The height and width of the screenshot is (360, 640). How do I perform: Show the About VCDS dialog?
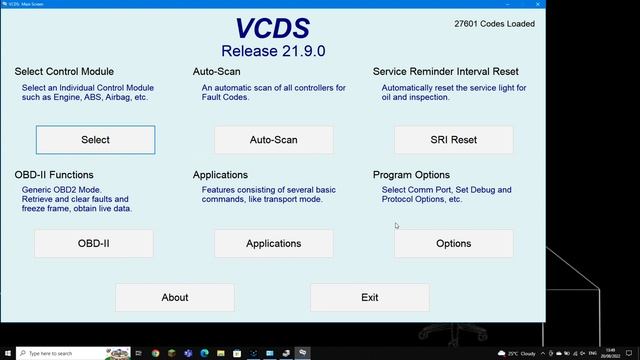[175, 297]
